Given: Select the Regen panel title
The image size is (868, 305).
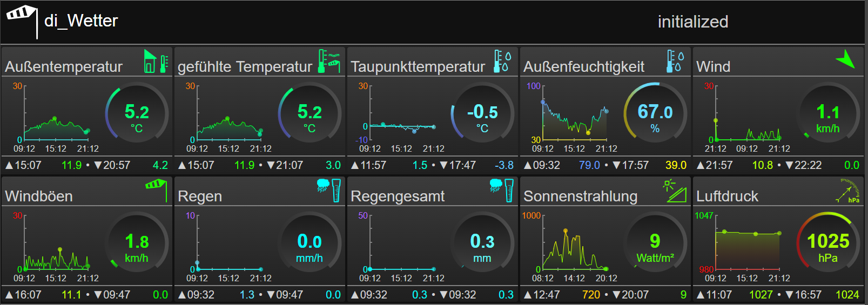Looking at the screenshot, I should [200, 196].
